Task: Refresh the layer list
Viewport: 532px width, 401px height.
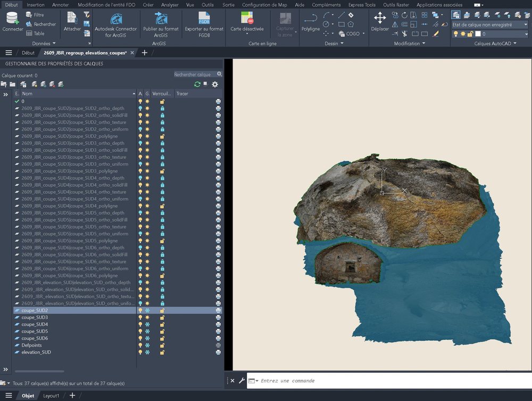Action: coord(197,84)
